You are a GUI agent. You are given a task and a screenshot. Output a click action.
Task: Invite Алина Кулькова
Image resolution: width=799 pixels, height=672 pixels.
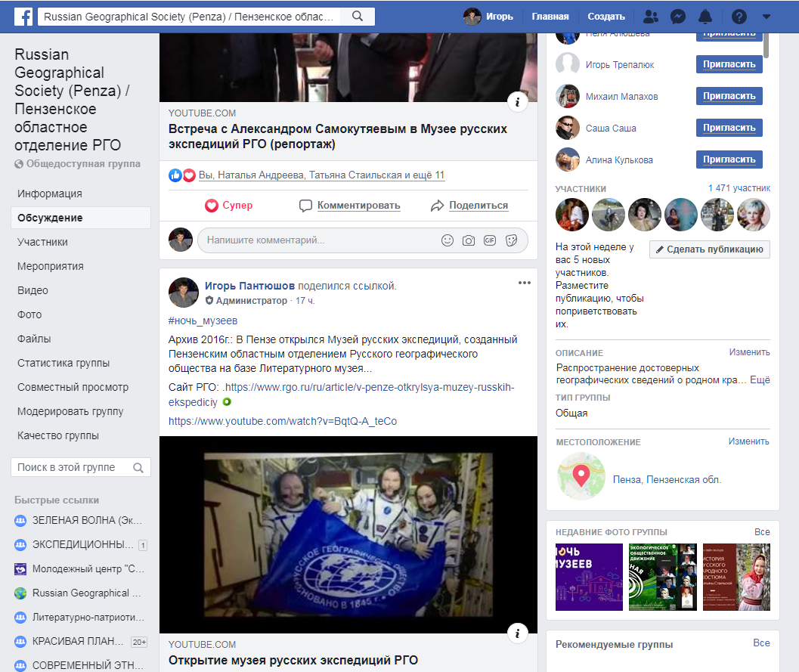click(x=729, y=159)
